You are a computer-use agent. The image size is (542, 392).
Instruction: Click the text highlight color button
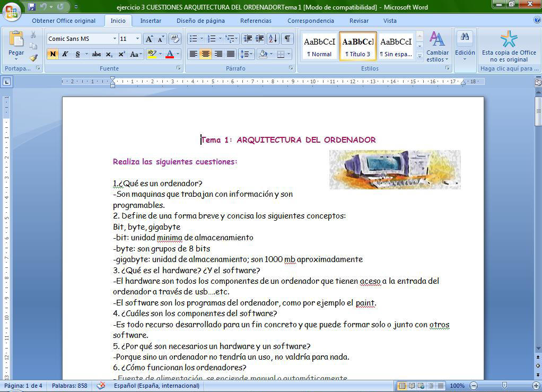pyautogui.click(x=151, y=54)
